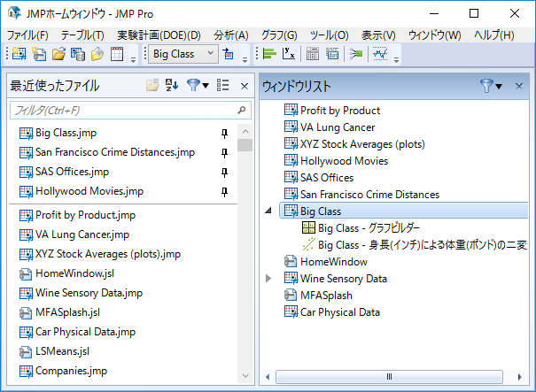536x392 pixels.
Task: Open the analysis toolbar overflow arrow
Action: pyautogui.click(x=396, y=60)
